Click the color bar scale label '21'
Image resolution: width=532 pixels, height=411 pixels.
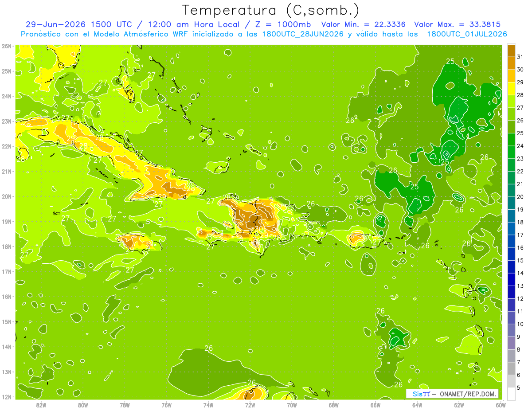tap(520, 184)
